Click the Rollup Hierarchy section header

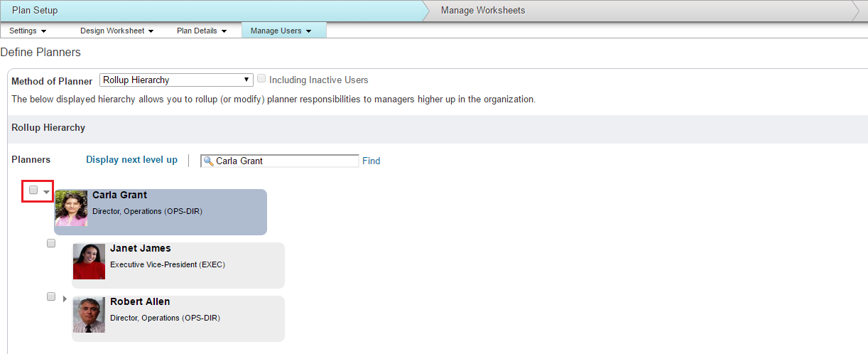[x=48, y=128]
